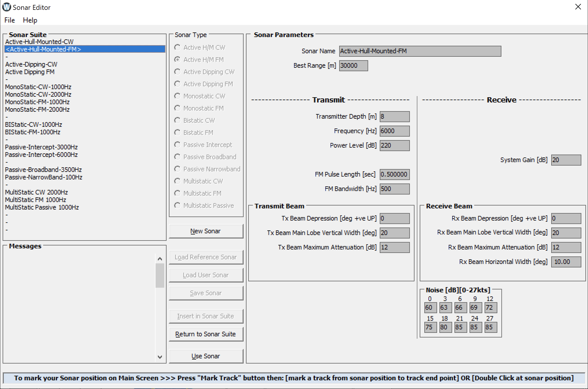The width and height of the screenshot is (588, 389).
Task: Select Passive-Broadband-3500Hz in the list
Action: click(x=85, y=170)
